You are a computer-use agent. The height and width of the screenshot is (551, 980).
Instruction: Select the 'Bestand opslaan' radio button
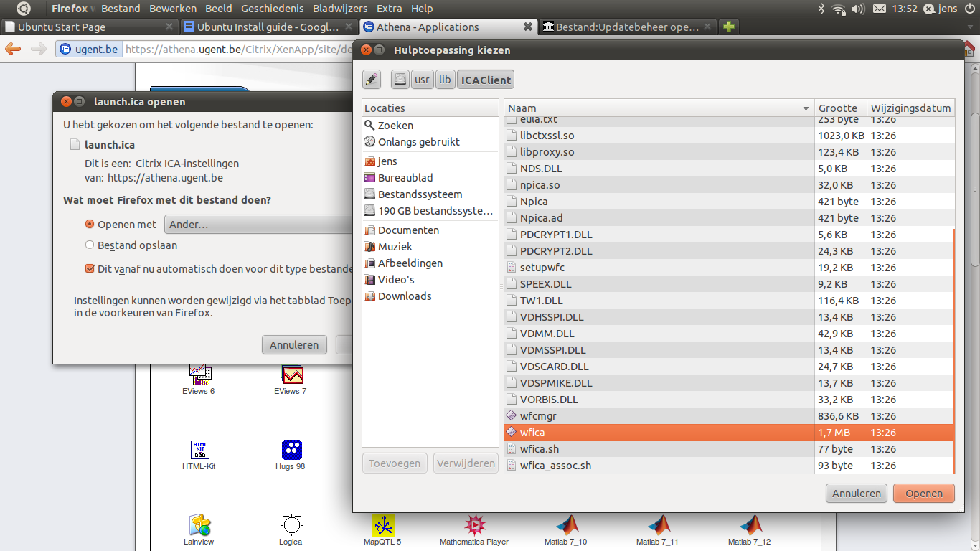point(90,245)
